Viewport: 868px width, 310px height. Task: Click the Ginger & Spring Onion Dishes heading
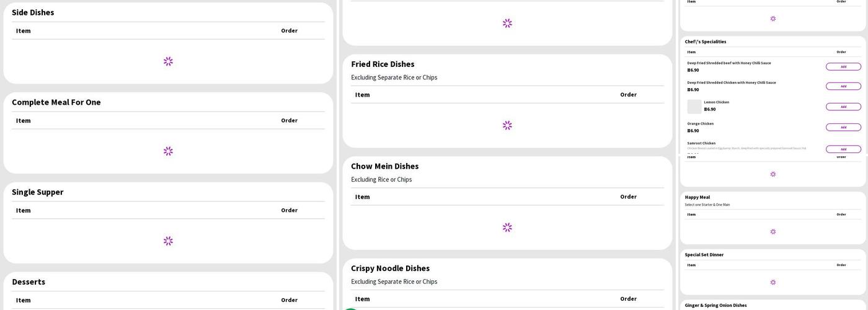(x=715, y=305)
